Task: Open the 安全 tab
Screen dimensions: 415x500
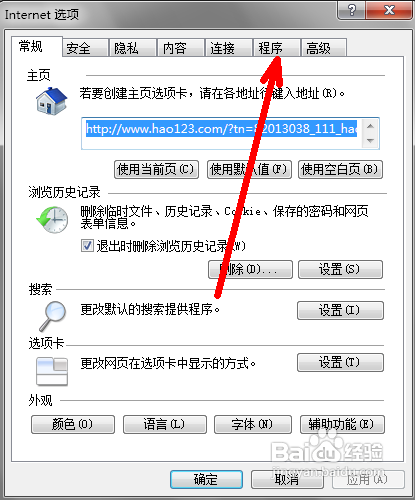Action: [85, 48]
